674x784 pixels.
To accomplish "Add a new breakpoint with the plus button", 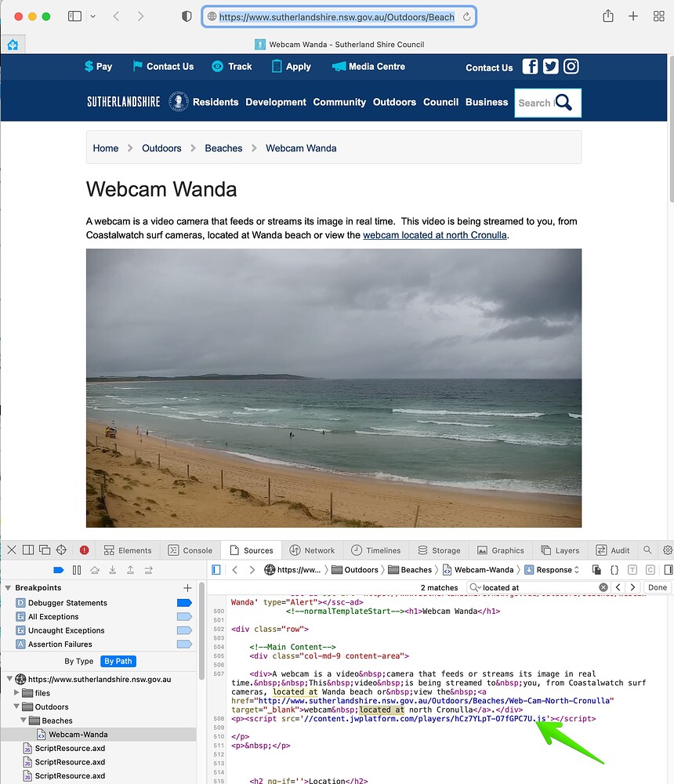I will point(187,588).
